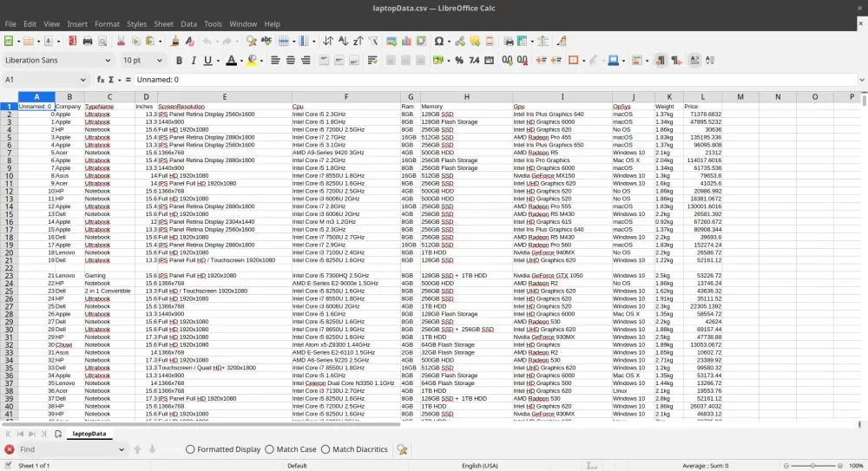Open the Data menu
Viewport: 868px width, 471px height.
point(188,23)
